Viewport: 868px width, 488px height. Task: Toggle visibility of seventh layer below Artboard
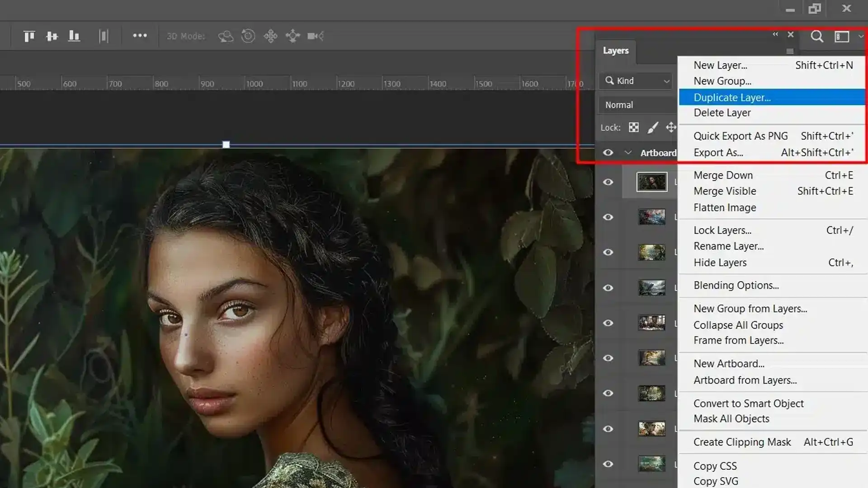pyautogui.click(x=608, y=394)
